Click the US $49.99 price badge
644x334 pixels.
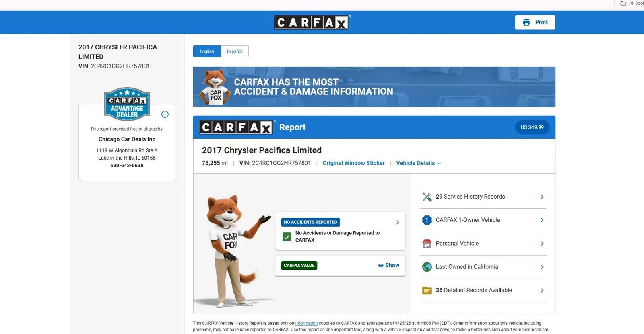tap(532, 127)
